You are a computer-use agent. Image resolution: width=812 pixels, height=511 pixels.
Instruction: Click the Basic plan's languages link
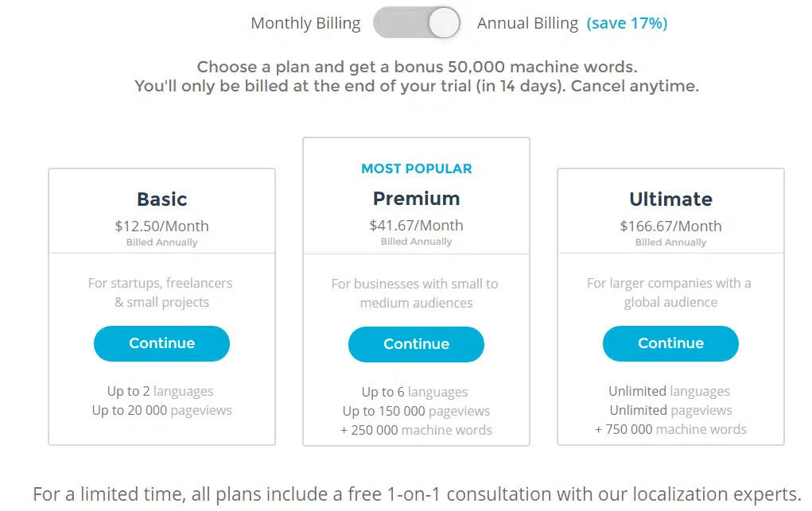click(183, 391)
